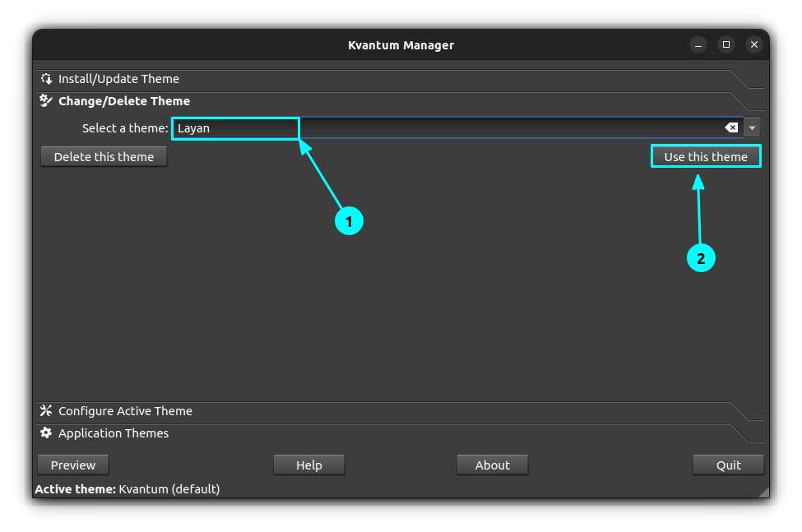Click the maximize window icon
The width and height of the screenshot is (802, 532).
tap(726, 44)
